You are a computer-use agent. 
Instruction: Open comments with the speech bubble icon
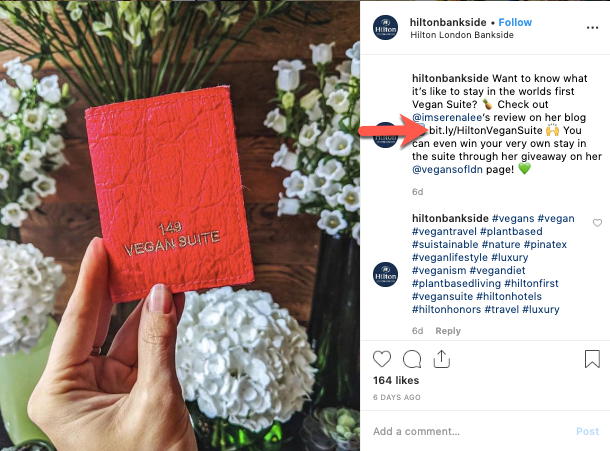point(412,359)
